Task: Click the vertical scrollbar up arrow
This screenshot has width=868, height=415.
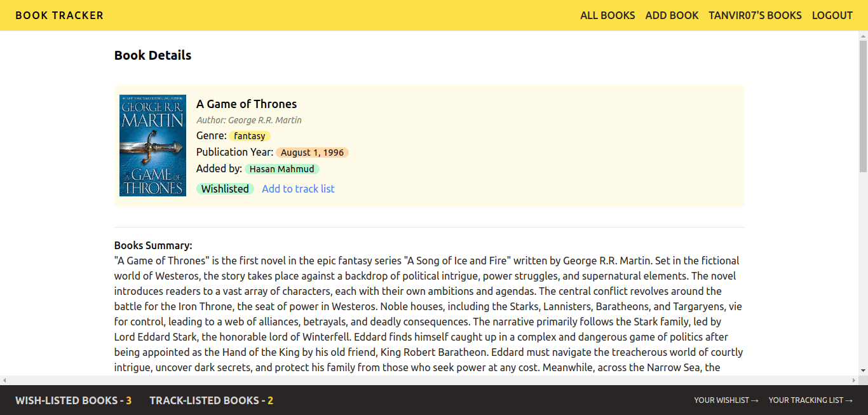Action: coord(863,36)
